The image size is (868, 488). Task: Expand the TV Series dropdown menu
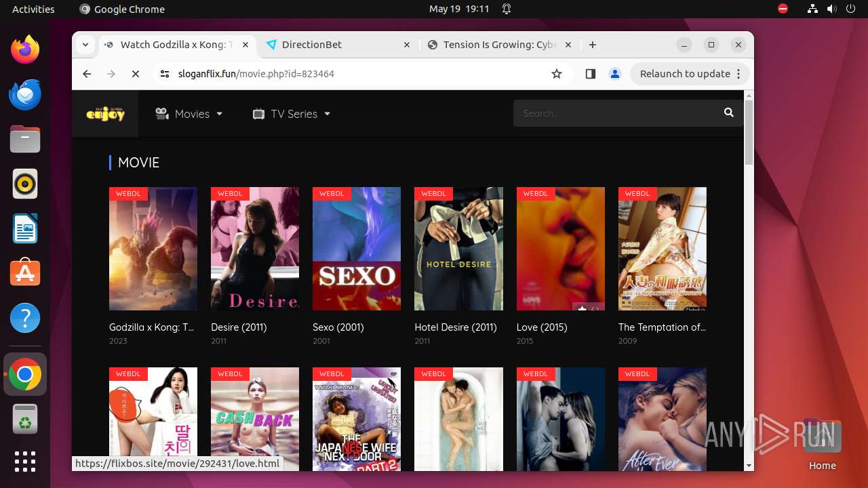(x=292, y=114)
